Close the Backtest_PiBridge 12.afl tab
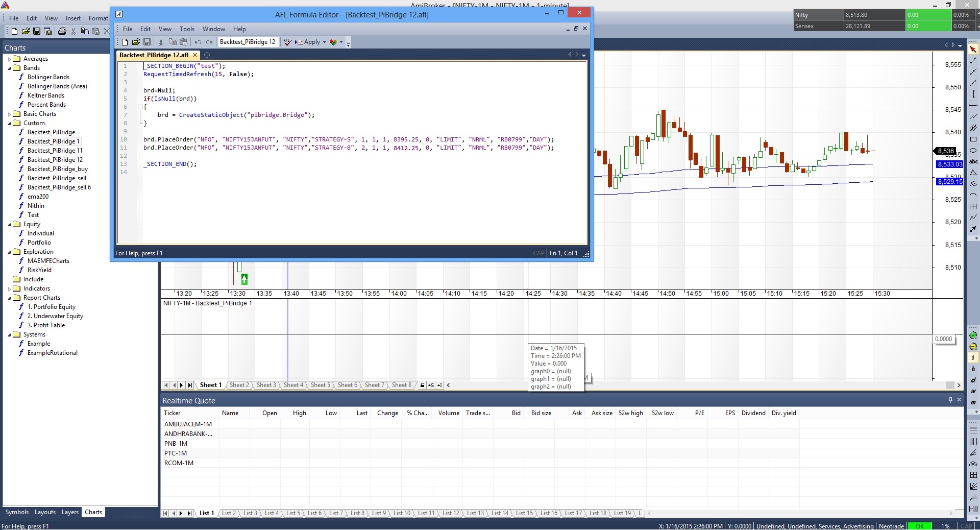 coord(194,55)
